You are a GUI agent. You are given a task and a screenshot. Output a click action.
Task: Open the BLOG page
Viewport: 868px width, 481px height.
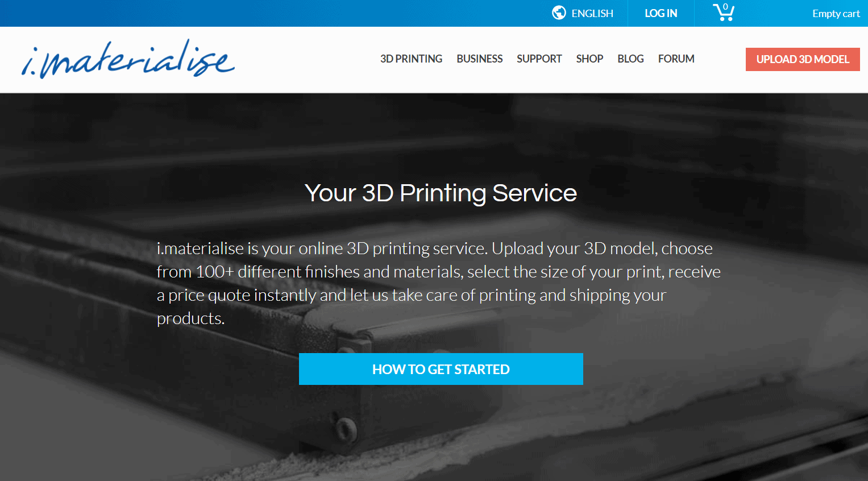click(630, 59)
